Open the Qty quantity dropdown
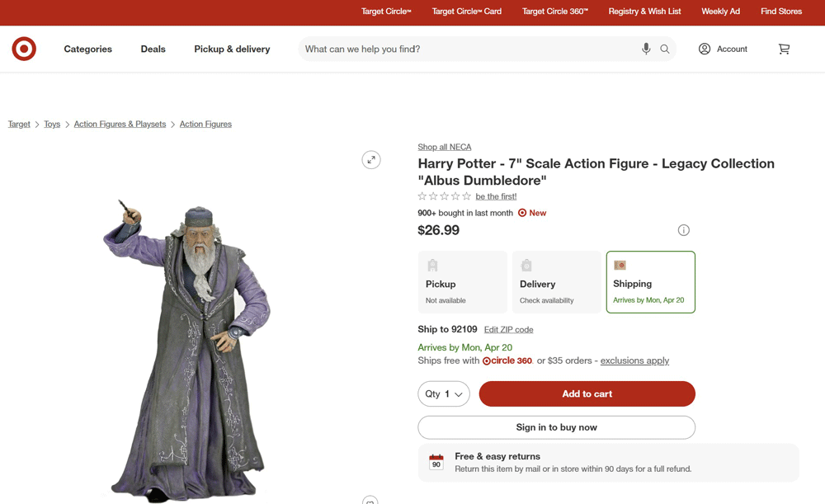Image resolution: width=825 pixels, height=504 pixels. coord(443,393)
